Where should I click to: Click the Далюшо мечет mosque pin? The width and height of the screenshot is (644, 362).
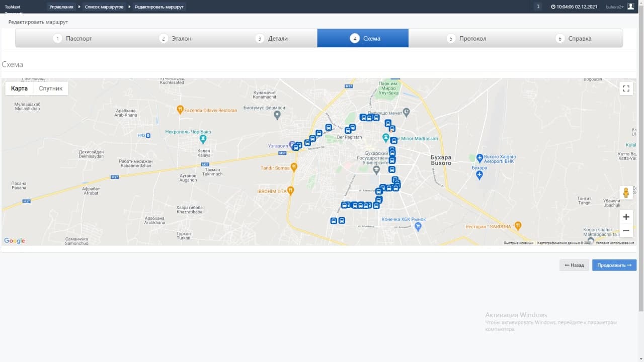pyautogui.click(x=407, y=112)
